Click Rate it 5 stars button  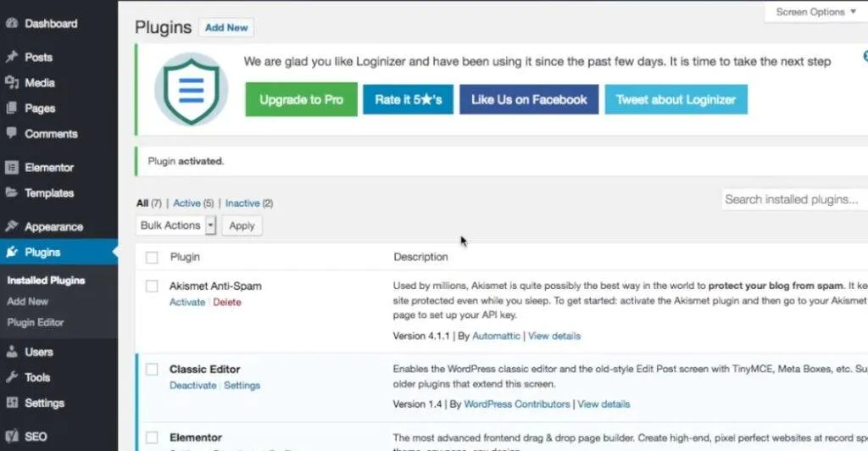pyautogui.click(x=408, y=99)
